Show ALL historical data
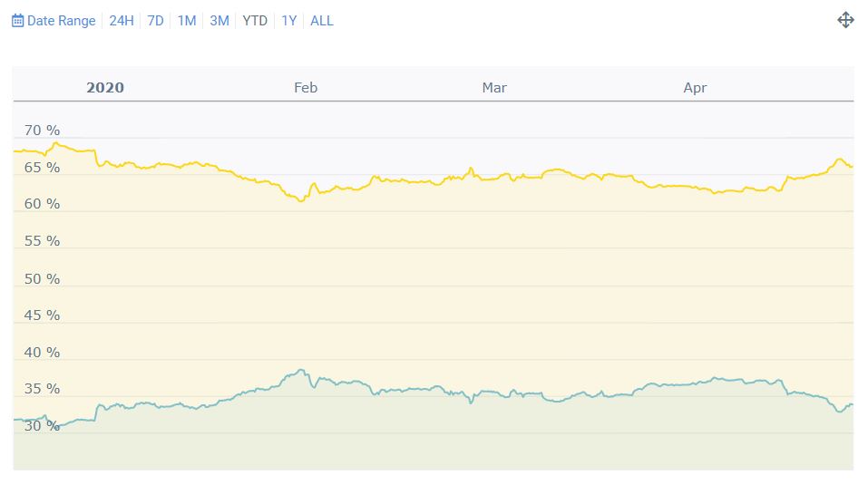Viewport: 868px width, 485px height. pos(322,21)
